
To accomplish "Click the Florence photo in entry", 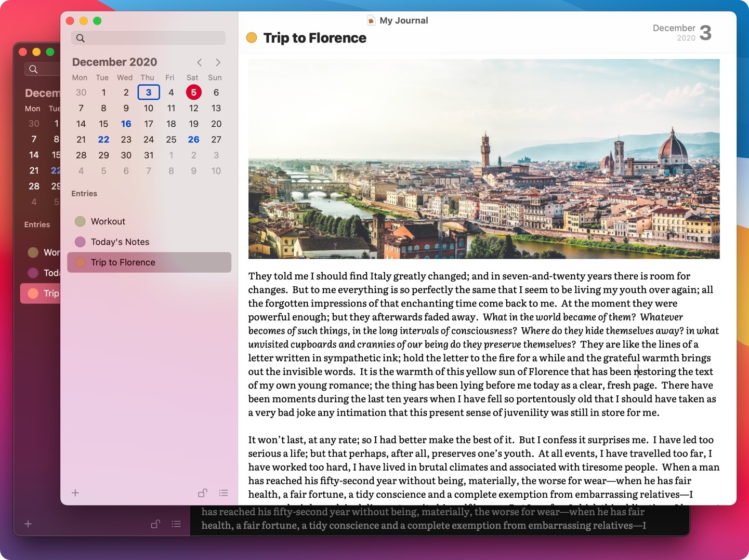I will point(484,159).
